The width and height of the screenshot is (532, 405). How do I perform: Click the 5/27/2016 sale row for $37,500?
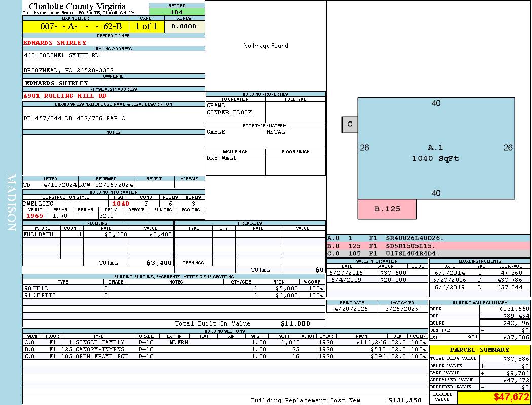click(x=376, y=273)
